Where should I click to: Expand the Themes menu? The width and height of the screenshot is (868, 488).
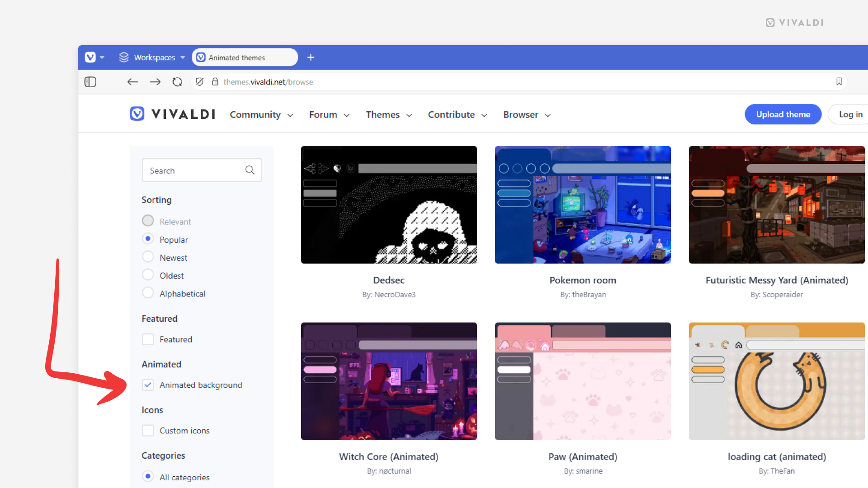pyautogui.click(x=389, y=115)
